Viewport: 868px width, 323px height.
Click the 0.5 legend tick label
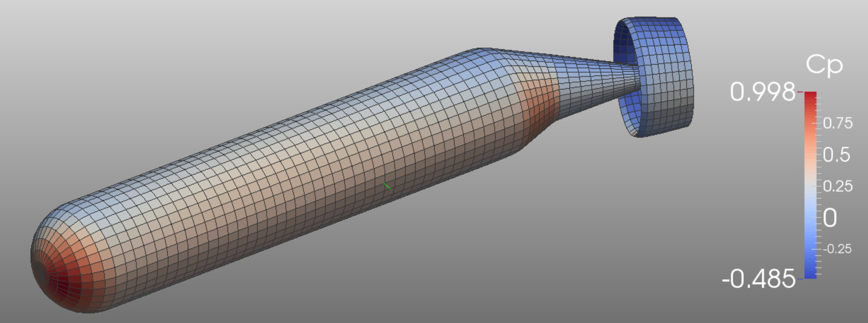pyautogui.click(x=836, y=155)
